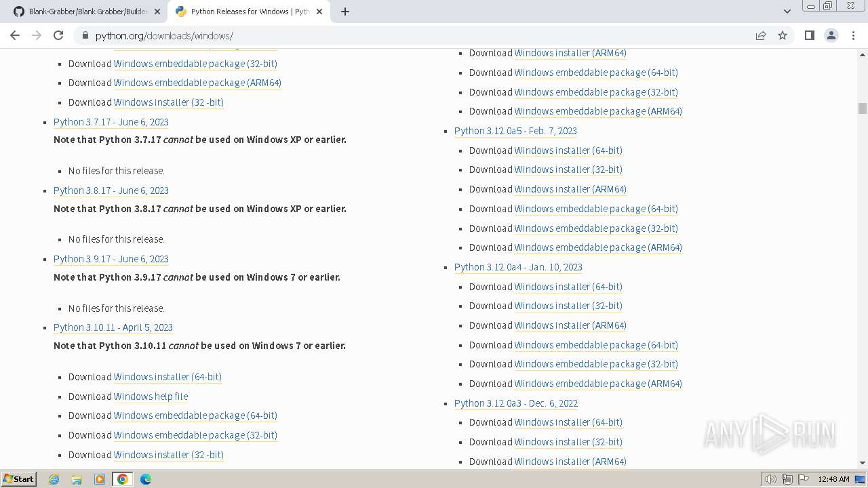Download Windows installer (32-bit) for Python 3.12.0a4

pos(568,306)
